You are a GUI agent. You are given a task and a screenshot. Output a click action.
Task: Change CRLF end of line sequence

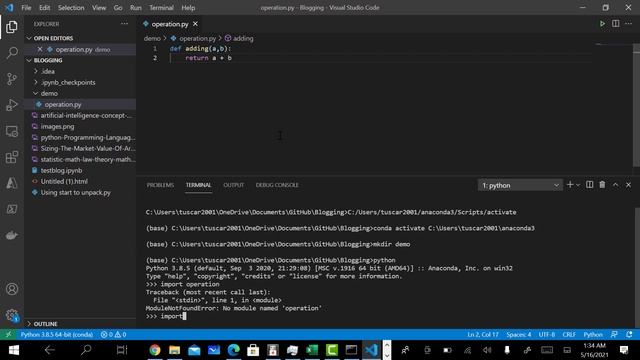569,335
